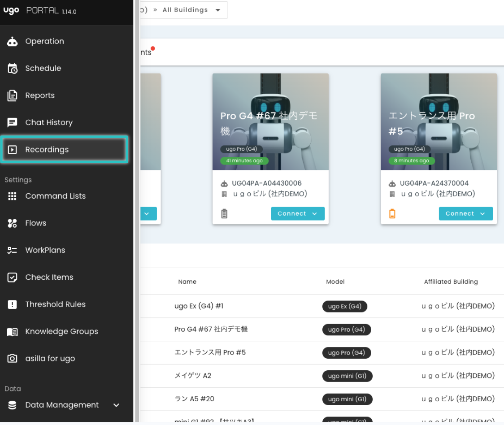Click the sidebar vertical scrollbar
This screenshot has height=425, width=504.
coord(137,211)
